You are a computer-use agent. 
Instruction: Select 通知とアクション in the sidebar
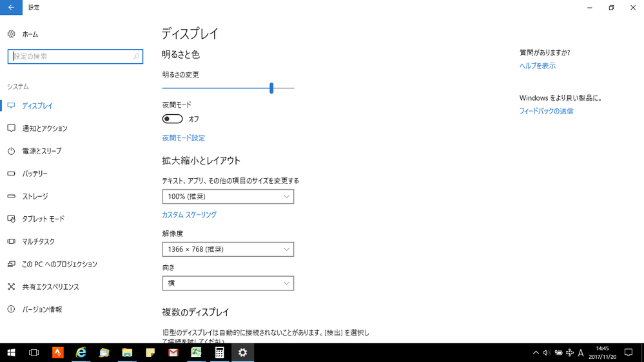[44, 128]
